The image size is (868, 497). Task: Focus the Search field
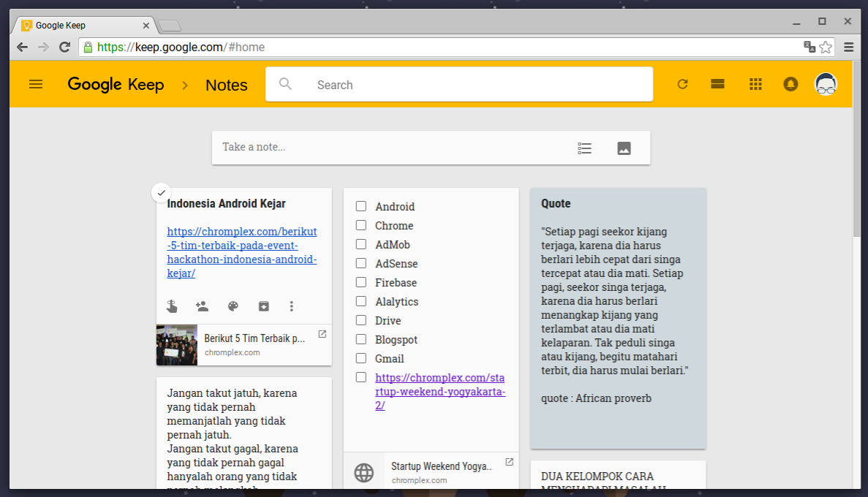(x=459, y=84)
